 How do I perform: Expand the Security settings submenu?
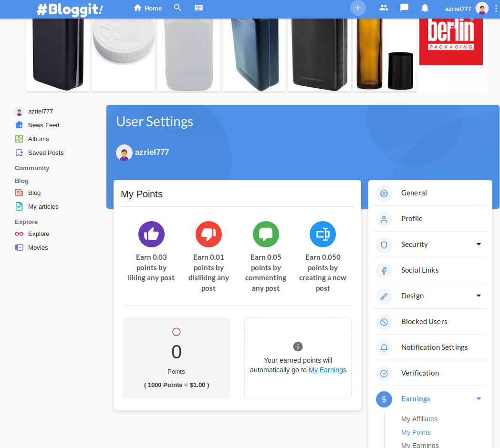pyautogui.click(x=479, y=244)
